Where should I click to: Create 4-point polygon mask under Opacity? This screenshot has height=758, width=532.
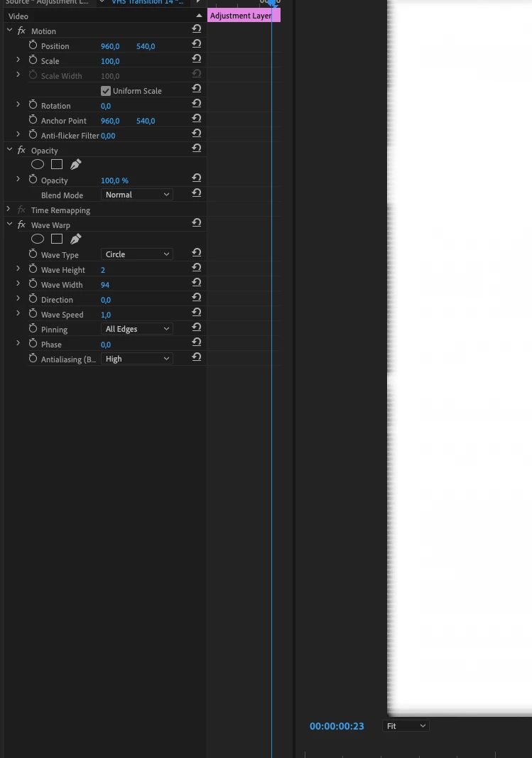tap(57, 164)
